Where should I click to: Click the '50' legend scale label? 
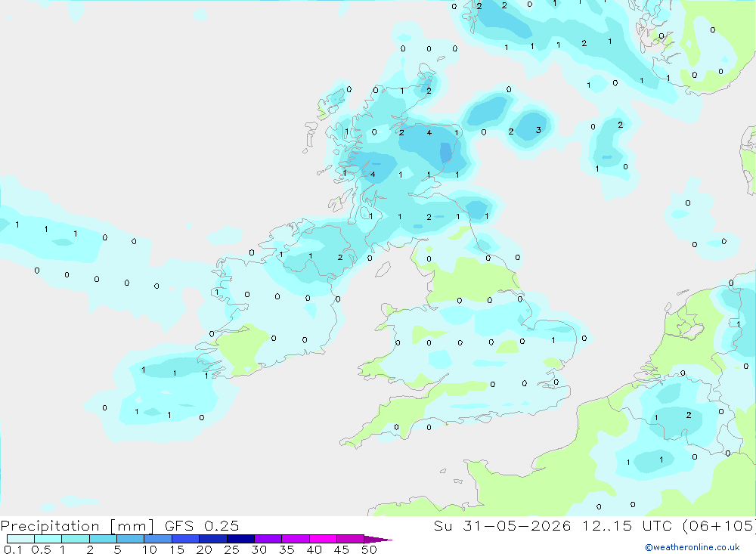click(370, 549)
